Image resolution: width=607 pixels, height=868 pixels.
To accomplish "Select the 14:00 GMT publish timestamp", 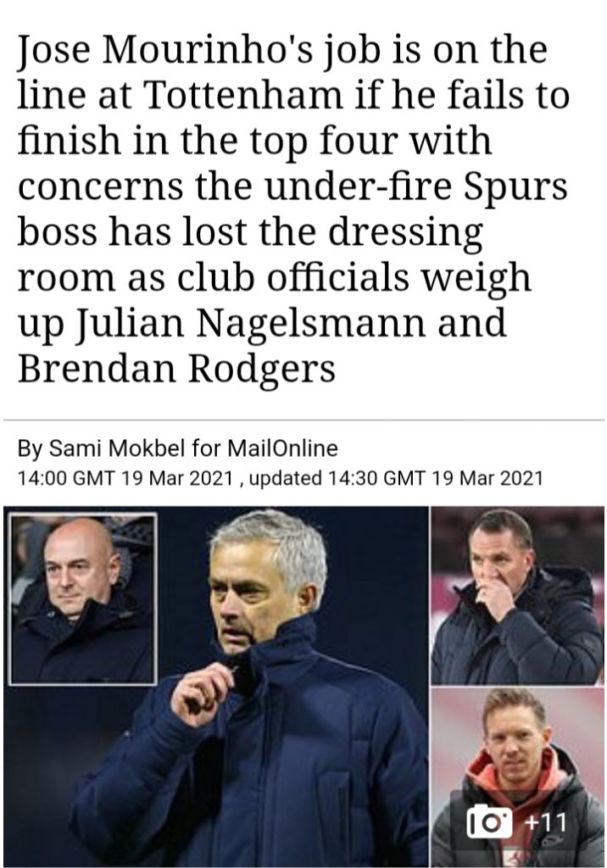I will (125, 477).
